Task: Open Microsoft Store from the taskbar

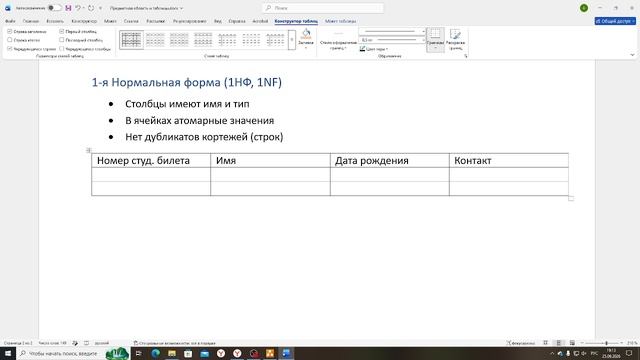Action: 188,353
